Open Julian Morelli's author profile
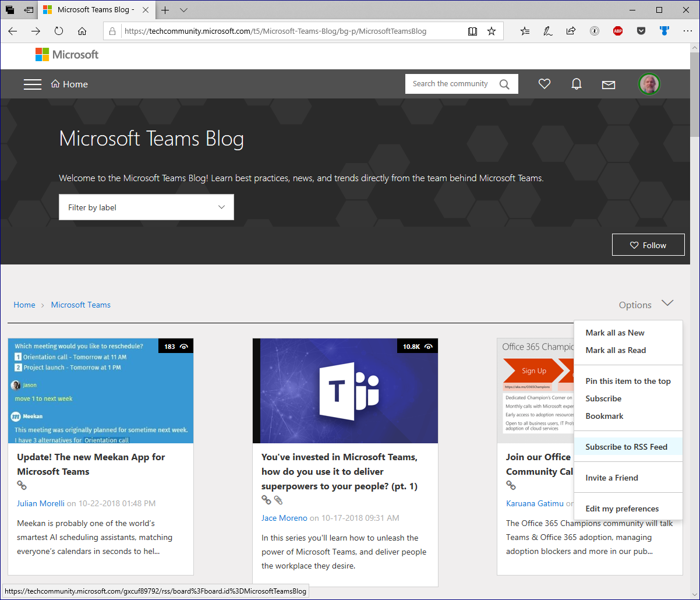This screenshot has width=700, height=600. (40, 503)
